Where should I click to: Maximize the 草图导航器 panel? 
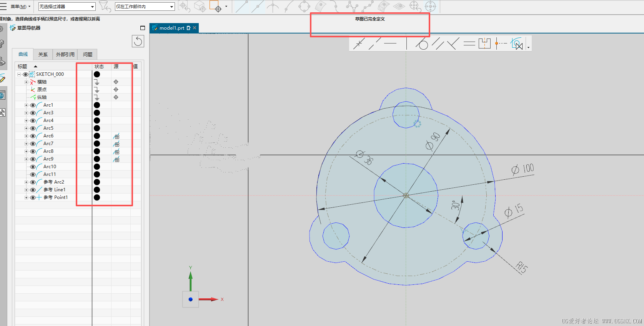pos(143,28)
